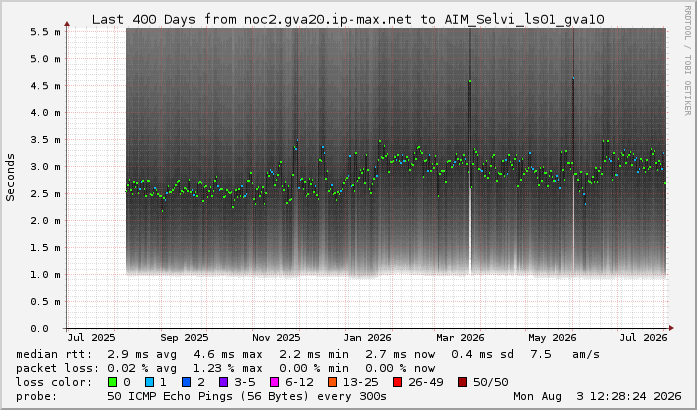Screen dimensions: 697x410
Task: Click the dark red 50/50 swatch
Action: point(463,382)
